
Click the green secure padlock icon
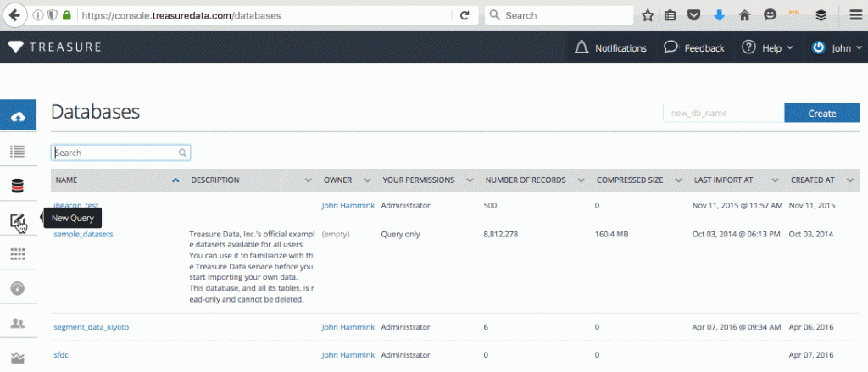pyautogui.click(x=67, y=15)
